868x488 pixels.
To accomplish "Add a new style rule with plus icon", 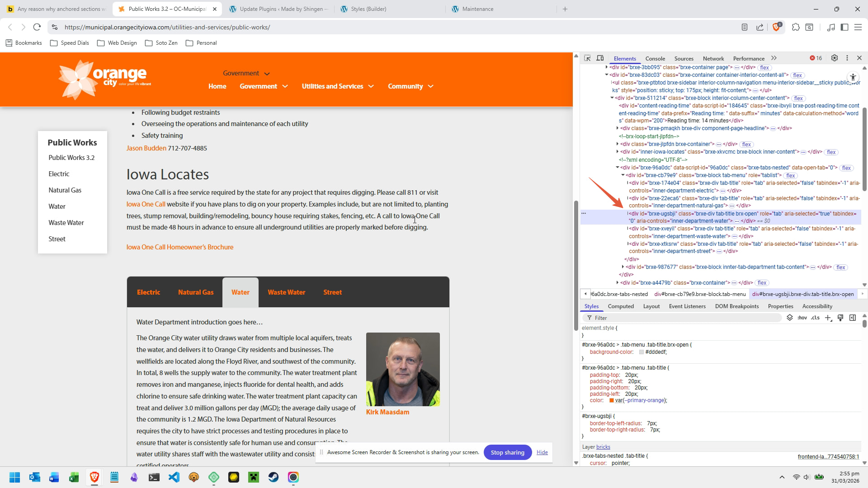I will point(828,318).
